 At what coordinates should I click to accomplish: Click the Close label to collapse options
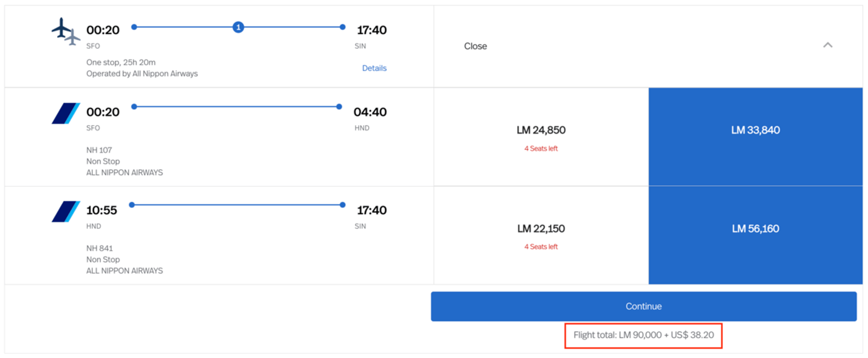[475, 46]
